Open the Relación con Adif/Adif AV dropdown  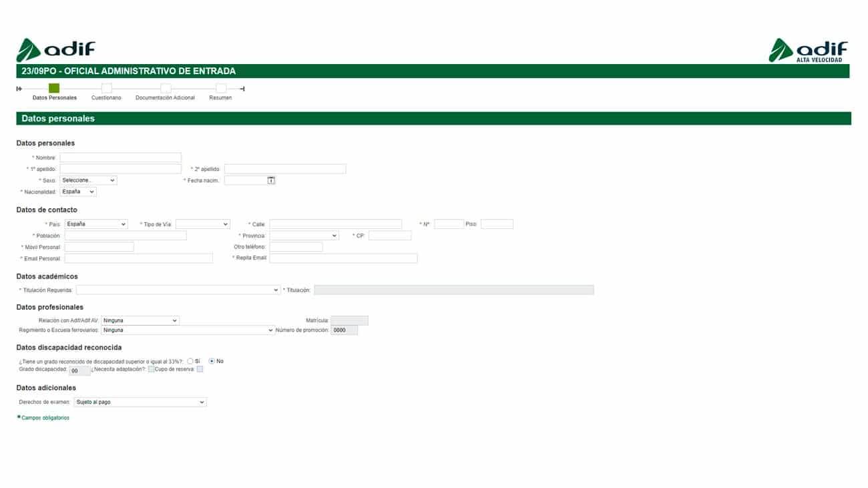[x=140, y=320]
